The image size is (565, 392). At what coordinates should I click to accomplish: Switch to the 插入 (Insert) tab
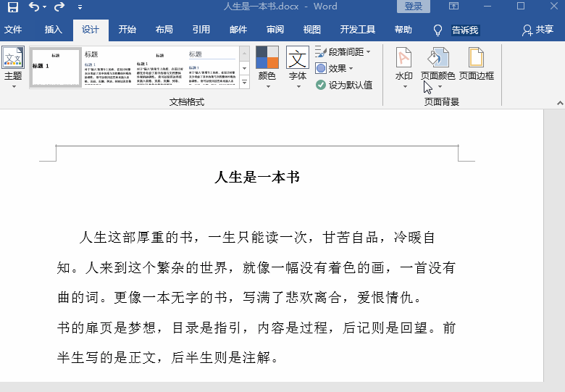pos(54,30)
